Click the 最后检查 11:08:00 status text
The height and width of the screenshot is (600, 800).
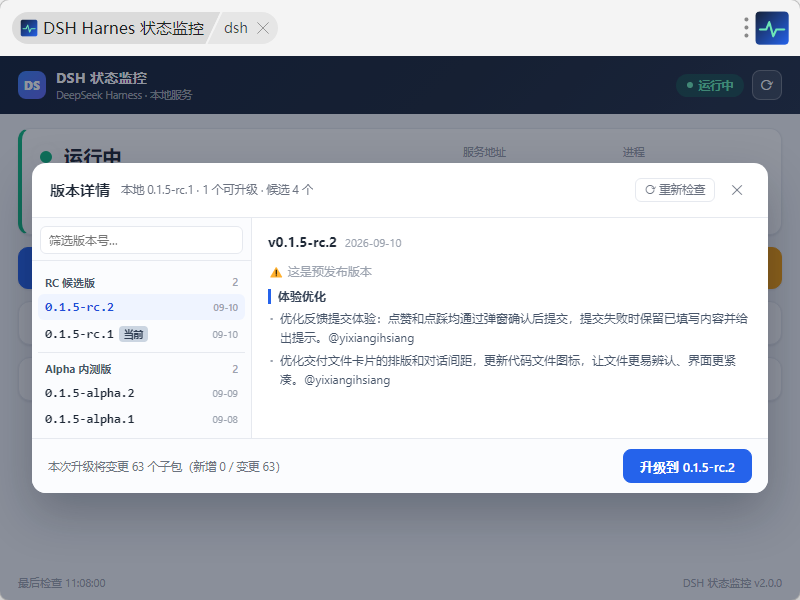62,583
